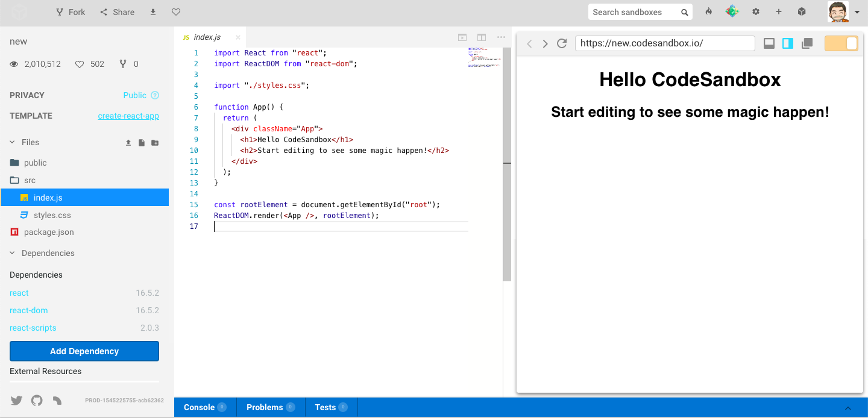Refresh the browser preview

pyautogui.click(x=561, y=43)
